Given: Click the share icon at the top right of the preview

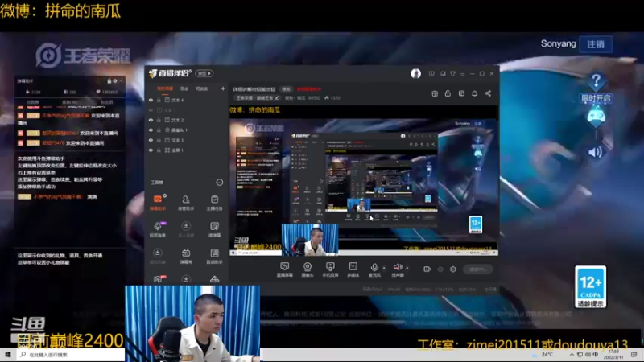Looking at the screenshot, I should point(488,93).
